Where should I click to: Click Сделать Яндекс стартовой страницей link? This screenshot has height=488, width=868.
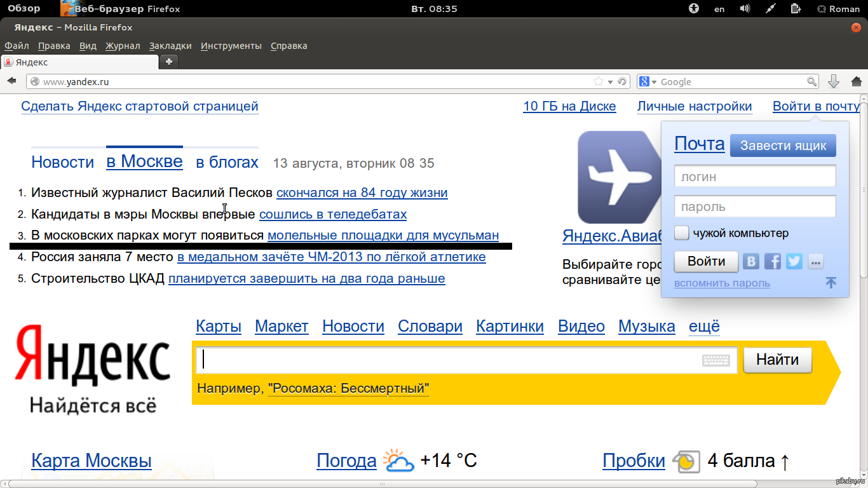click(140, 106)
